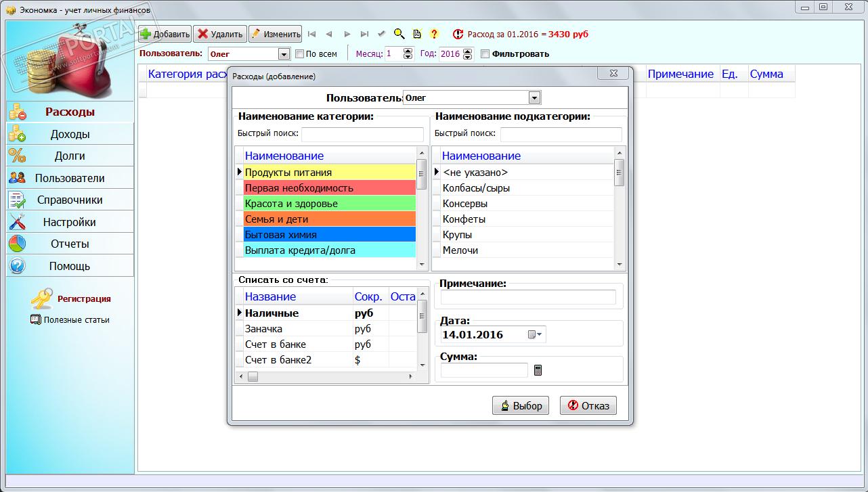Click the document report icon in toolbar
Screen dimensions: 868x492
(417, 34)
